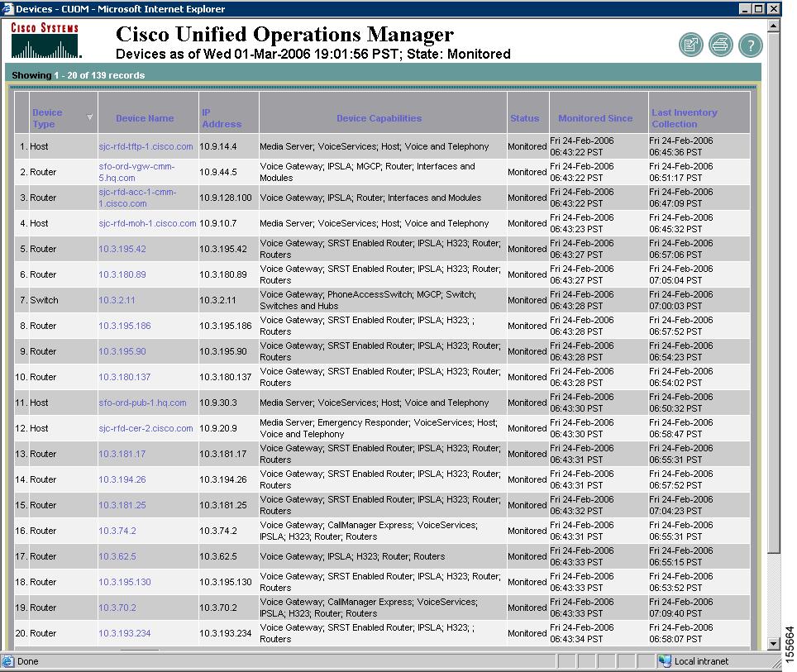Open device name link 10.3.62.5
The height and width of the screenshot is (672, 797).
click(x=117, y=556)
